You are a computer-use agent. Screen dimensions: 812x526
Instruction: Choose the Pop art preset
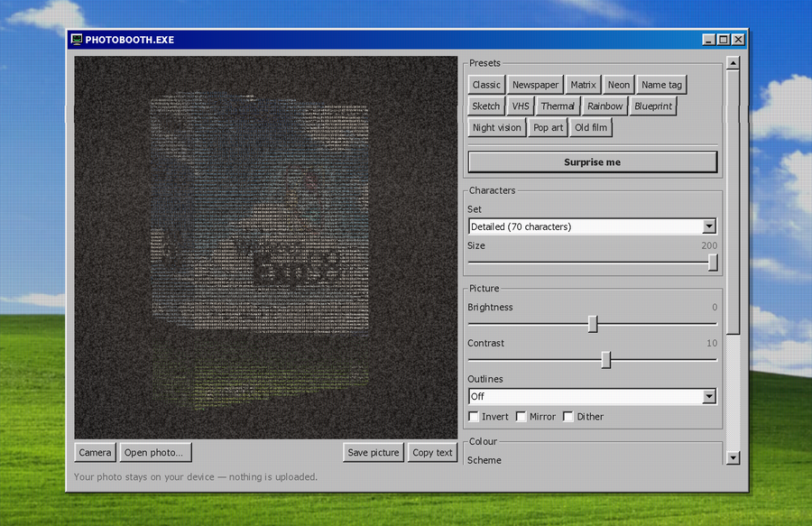click(548, 127)
